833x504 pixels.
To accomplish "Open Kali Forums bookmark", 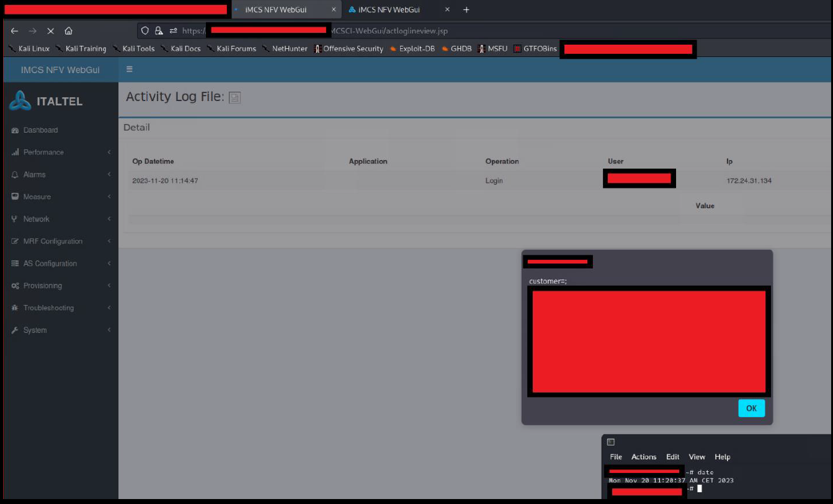I will pyautogui.click(x=231, y=49).
